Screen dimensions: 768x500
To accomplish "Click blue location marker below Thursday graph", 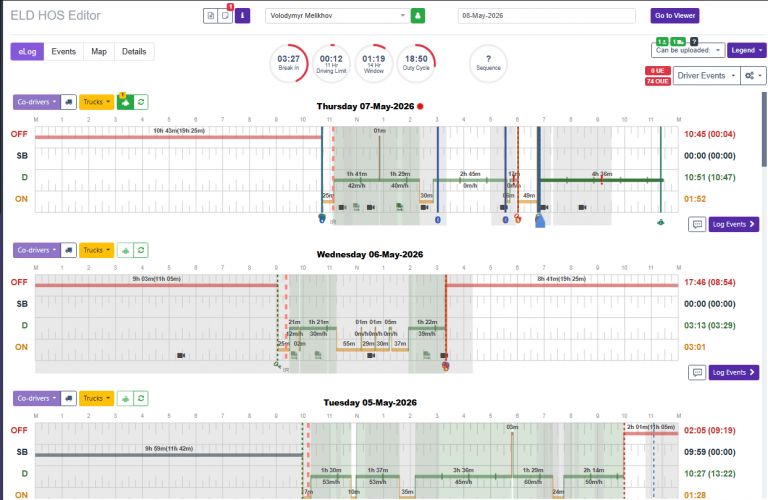I will 540,222.
